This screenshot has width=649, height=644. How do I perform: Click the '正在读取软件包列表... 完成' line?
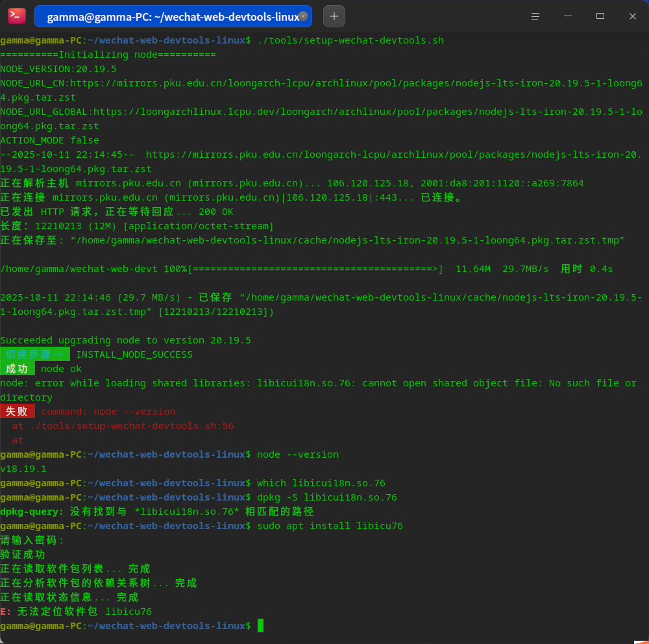point(75,569)
